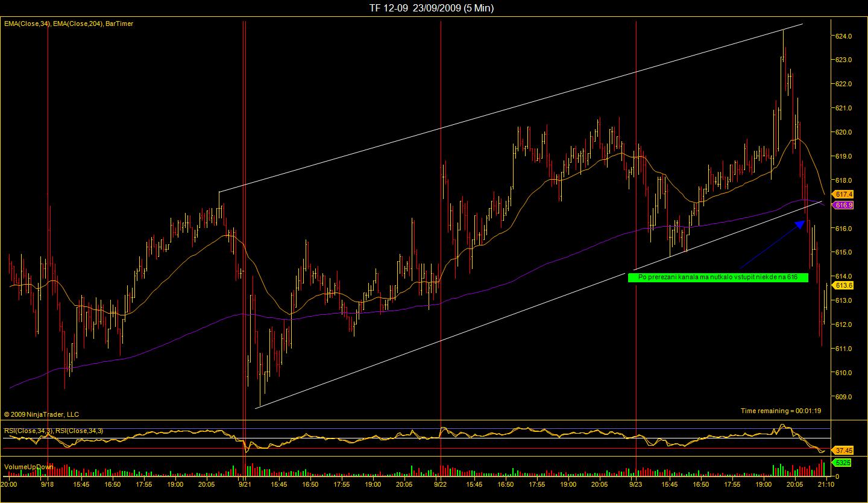Click the 9/22 session date label
Image resolution: width=868 pixels, height=503 pixels.
coord(440,484)
